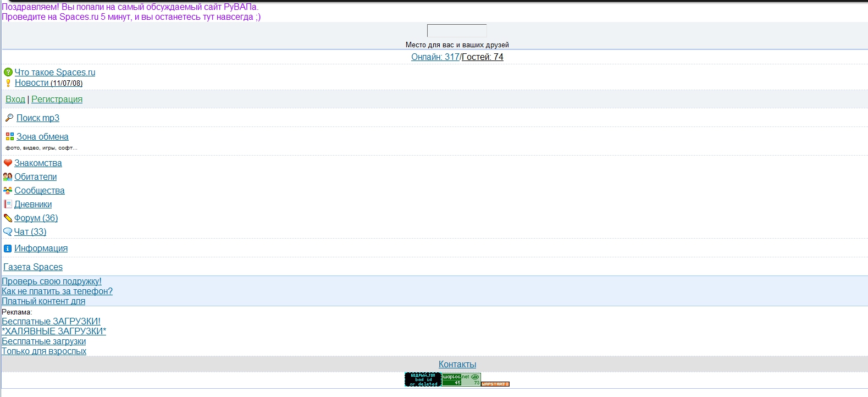Open the Знакомства section
Image resolution: width=868 pixels, height=397 pixels.
click(x=38, y=163)
